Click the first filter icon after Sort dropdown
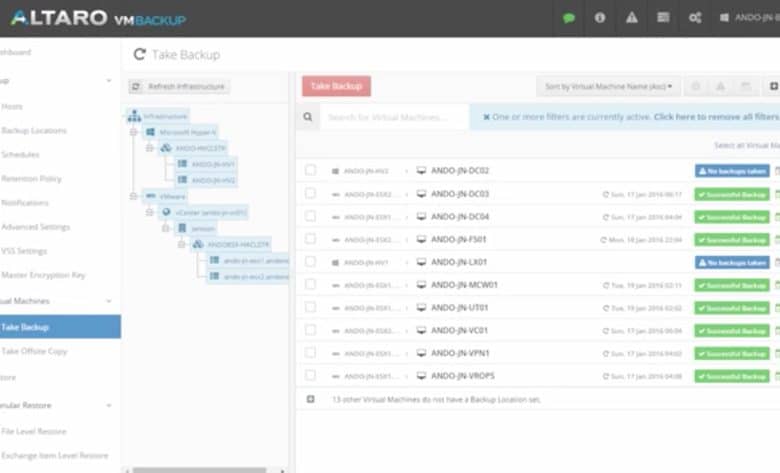The width and height of the screenshot is (780, 473). click(696, 87)
